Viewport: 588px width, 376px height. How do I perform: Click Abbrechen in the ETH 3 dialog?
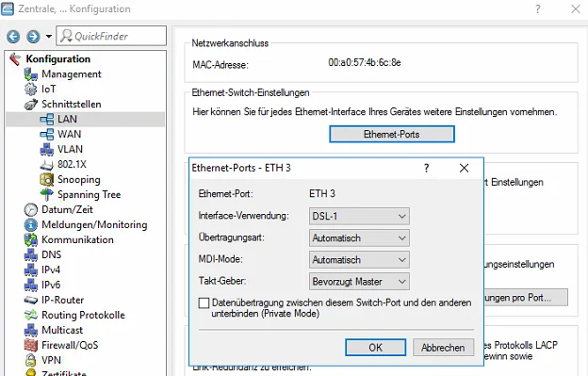(443, 348)
